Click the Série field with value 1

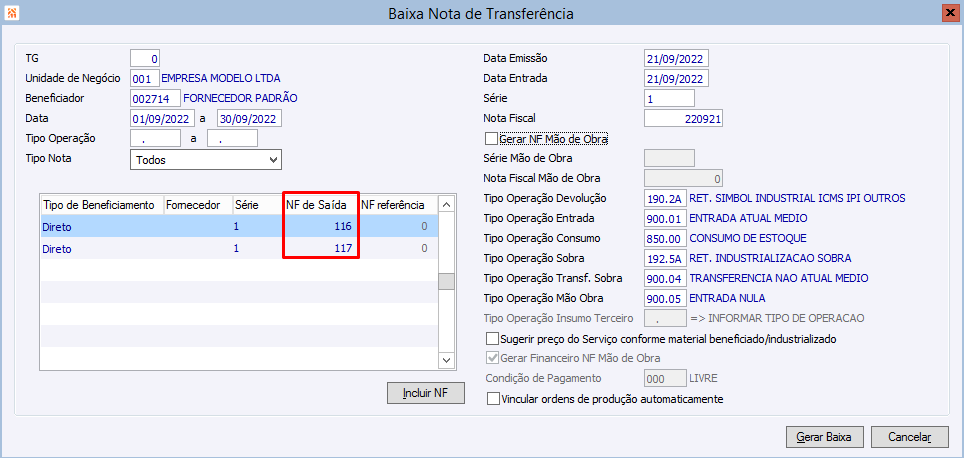[670, 98]
